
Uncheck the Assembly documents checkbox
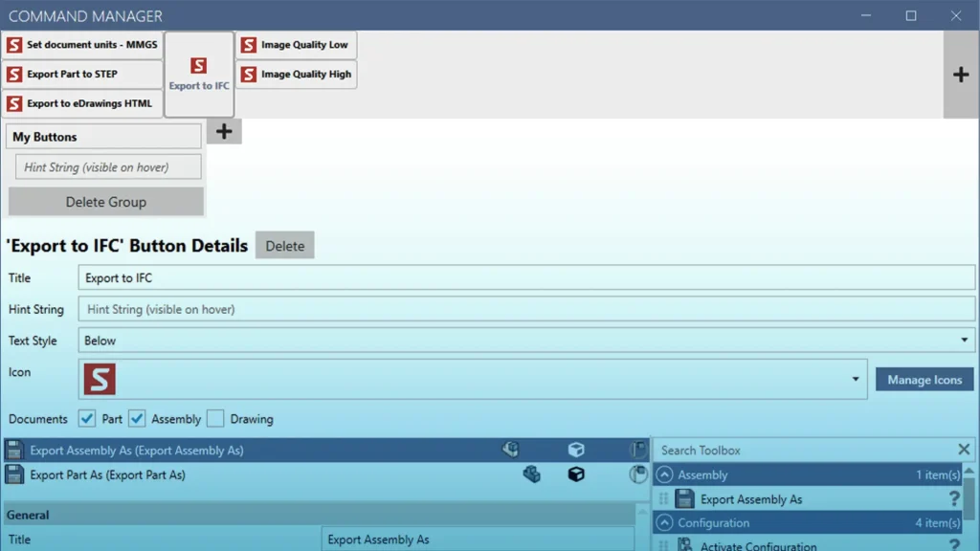pos(137,419)
